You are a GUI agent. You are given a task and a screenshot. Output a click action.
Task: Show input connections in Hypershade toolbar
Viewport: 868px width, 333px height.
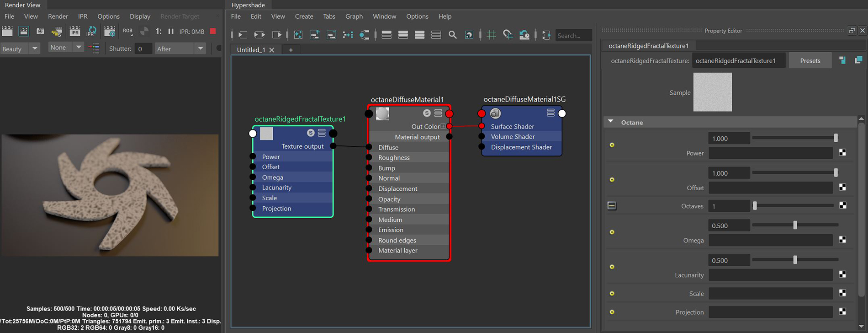pyautogui.click(x=243, y=35)
